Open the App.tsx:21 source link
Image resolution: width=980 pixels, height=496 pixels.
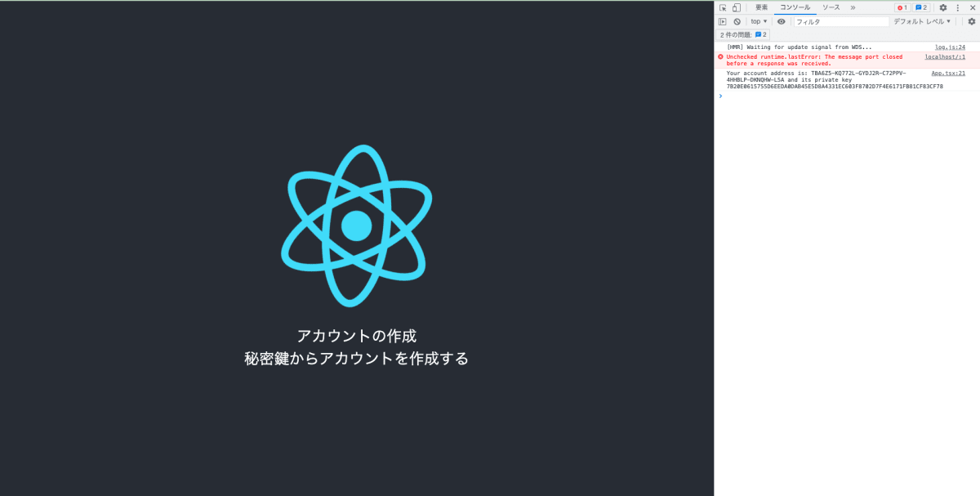(948, 74)
